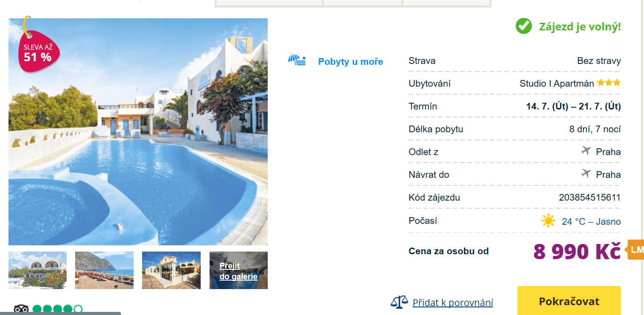Click the three-star accommodation rating
Viewport: 644px width, 315px height.
coord(609,83)
